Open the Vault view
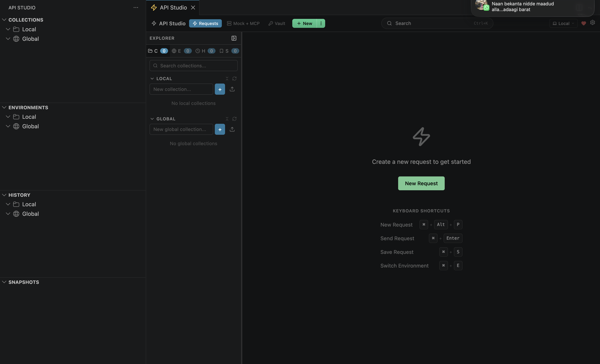The image size is (600, 364). tap(277, 23)
